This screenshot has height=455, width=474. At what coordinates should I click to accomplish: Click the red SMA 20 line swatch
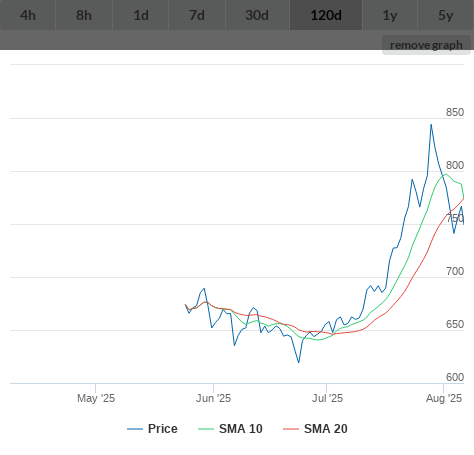coord(291,429)
